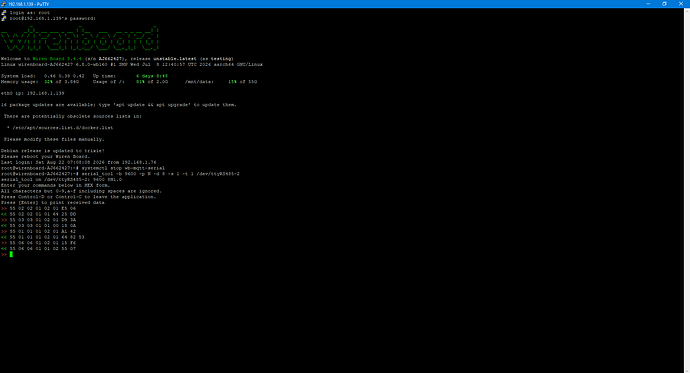Click the 'Last login' line
Image resolution: width=690 pixels, height=373 pixels.
[78, 162]
